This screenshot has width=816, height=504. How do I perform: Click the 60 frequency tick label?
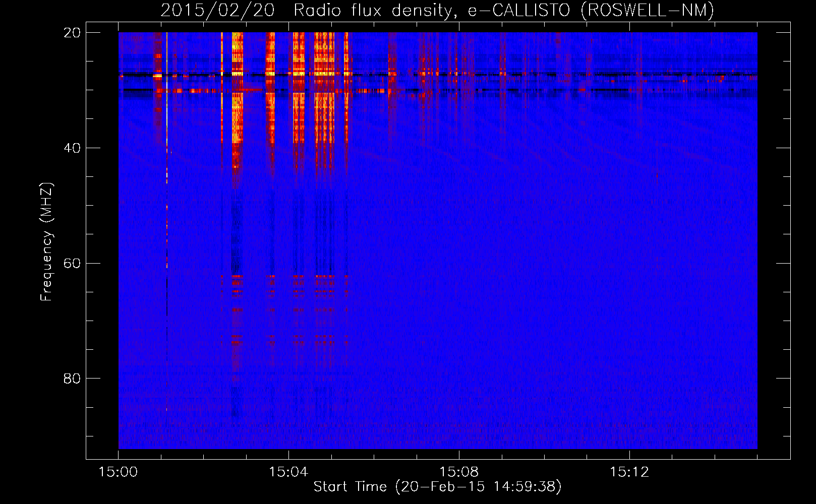72,264
